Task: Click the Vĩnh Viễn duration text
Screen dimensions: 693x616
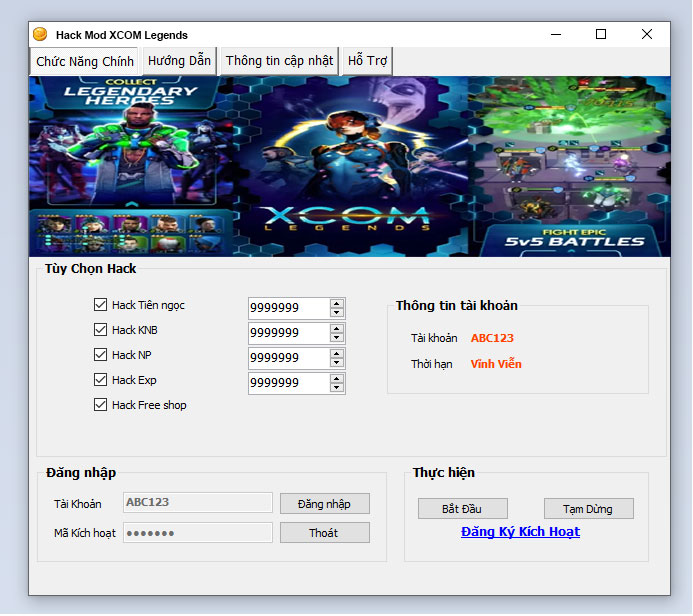Action: (496, 364)
